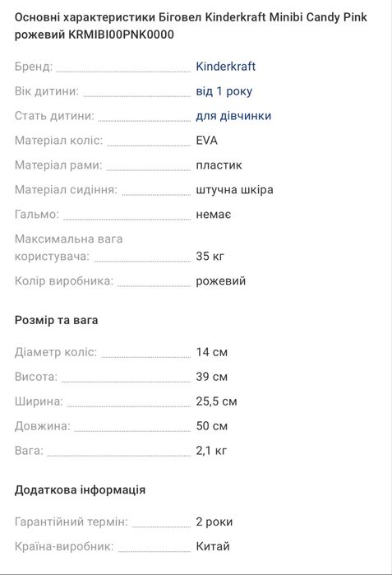392x575 pixels.
Task: Click the 50 см length value
Action: pyautogui.click(x=212, y=426)
